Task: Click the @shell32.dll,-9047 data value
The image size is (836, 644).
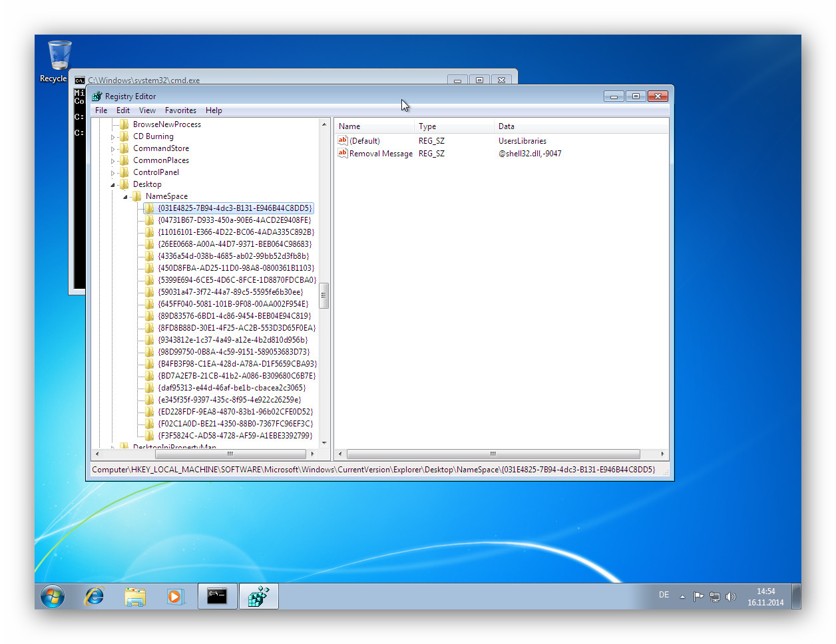Action: pyautogui.click(x=530, y=154)
